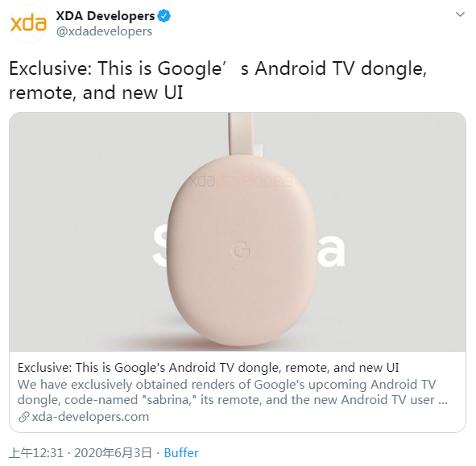Click the blue verified badge checkmark
The width and height of the screenshot is (476, 466).
tap(164, 16)
